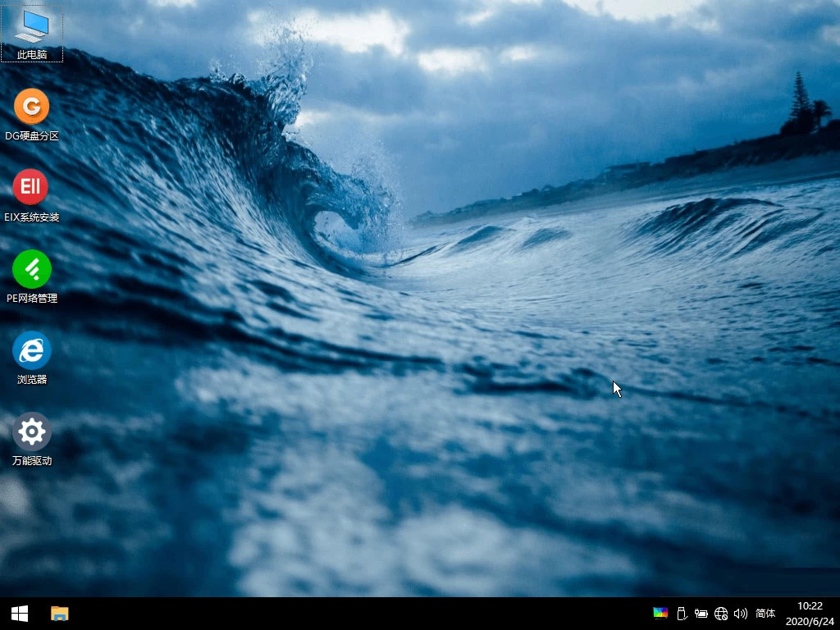Launch DG硬盘分区 via its orange G icon
This screenshot has width=840, height=630.
tap(31, 107)
